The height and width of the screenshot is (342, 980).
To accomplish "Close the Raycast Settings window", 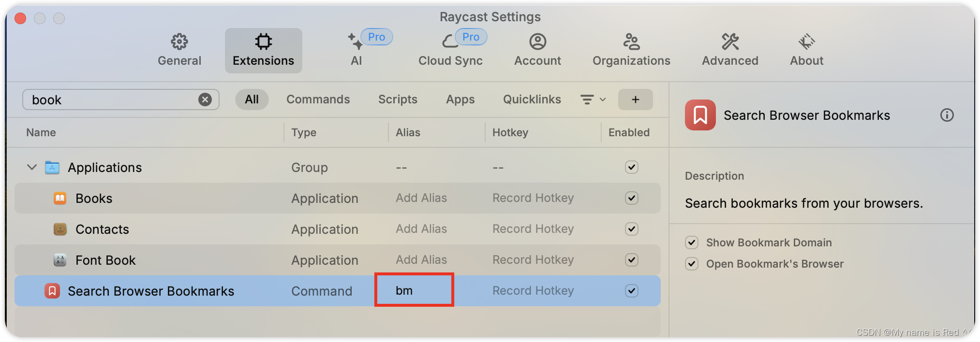I will (x=20, y=18).
